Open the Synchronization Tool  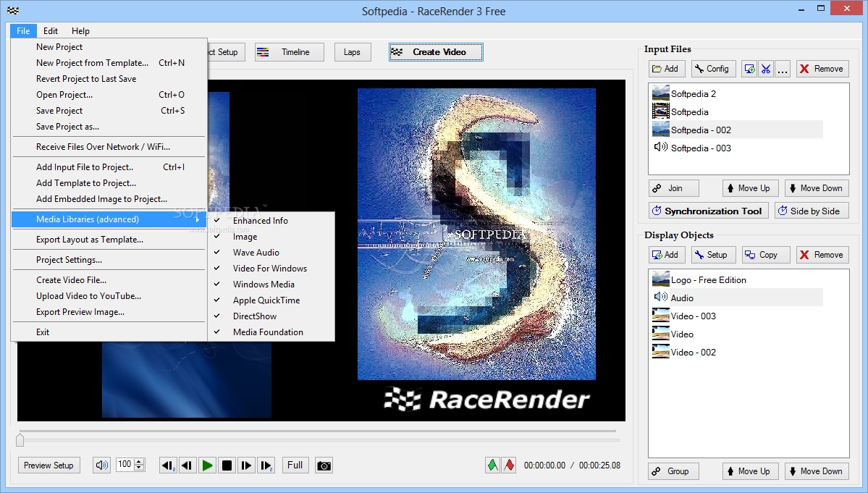point(709,211)
